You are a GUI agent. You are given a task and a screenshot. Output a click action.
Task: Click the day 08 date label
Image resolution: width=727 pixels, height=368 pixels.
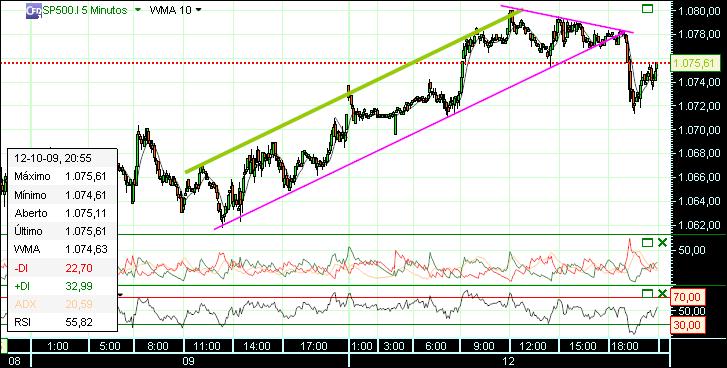click(x=14, y=361)
